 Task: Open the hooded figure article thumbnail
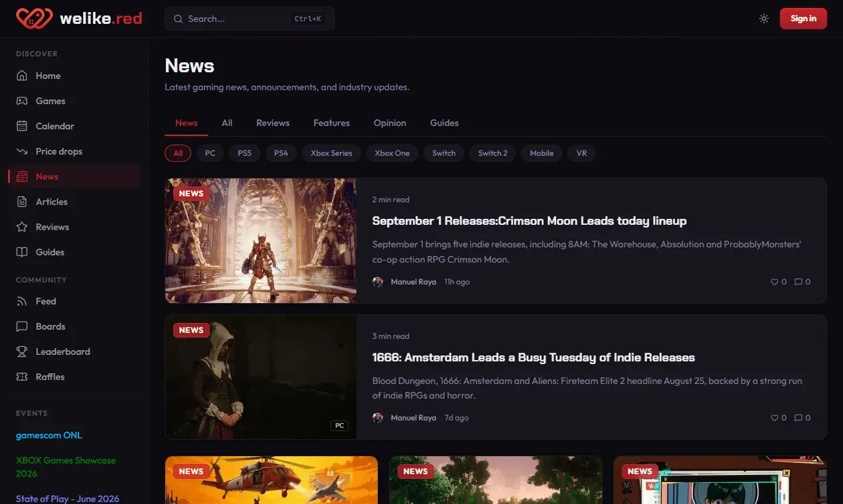coord(261,377)
